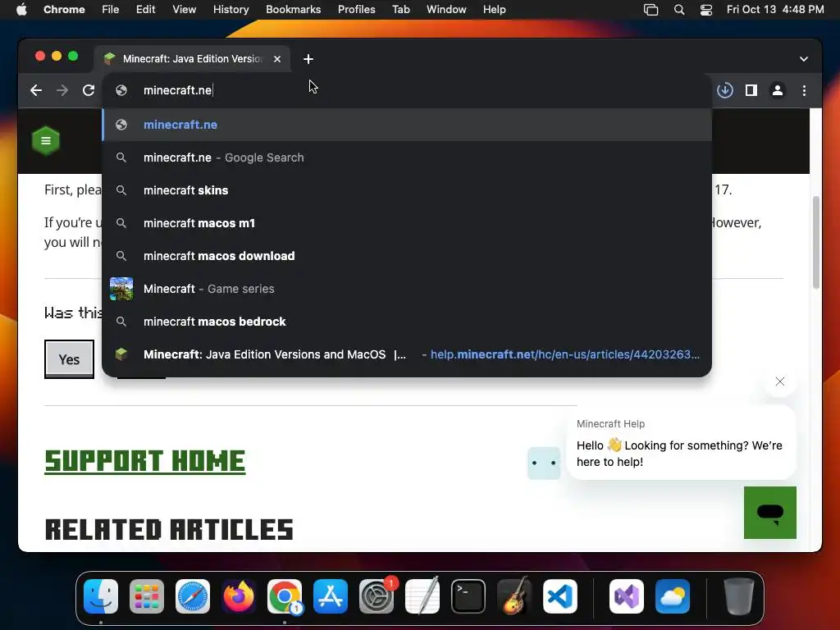Image resolution: width=840 pixels, height=630 pixels.
Task: Click the date and time in menu bar
Action: pos(775,10)
